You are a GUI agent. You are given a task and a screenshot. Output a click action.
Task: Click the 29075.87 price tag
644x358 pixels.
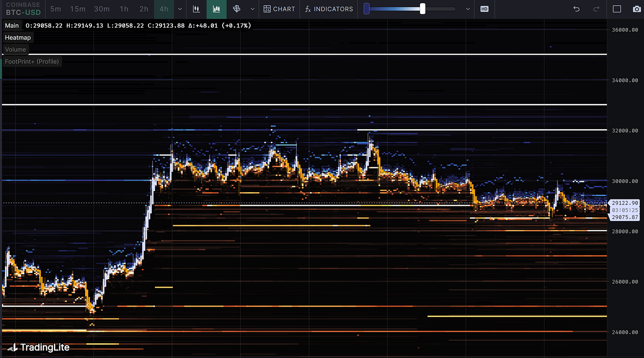point(625,217)
